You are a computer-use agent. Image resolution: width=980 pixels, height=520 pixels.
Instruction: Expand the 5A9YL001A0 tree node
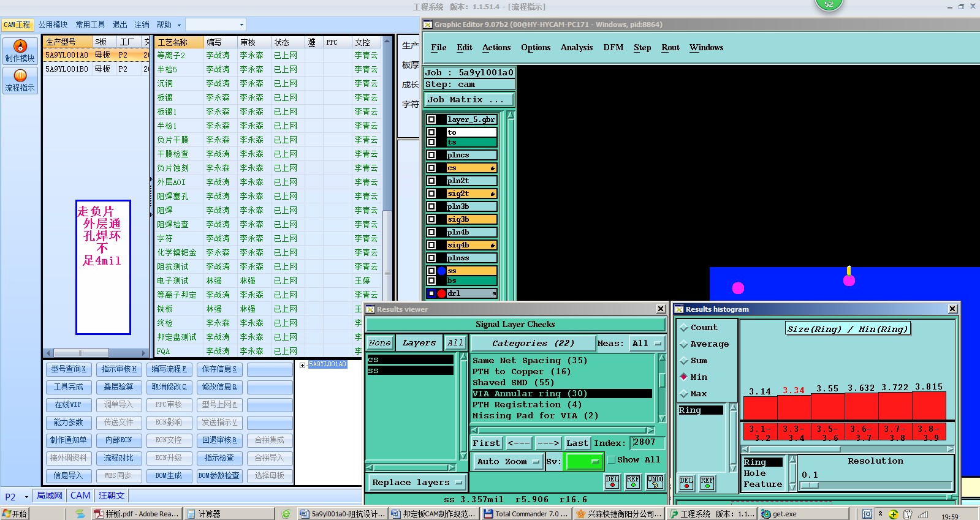point(303,364)
